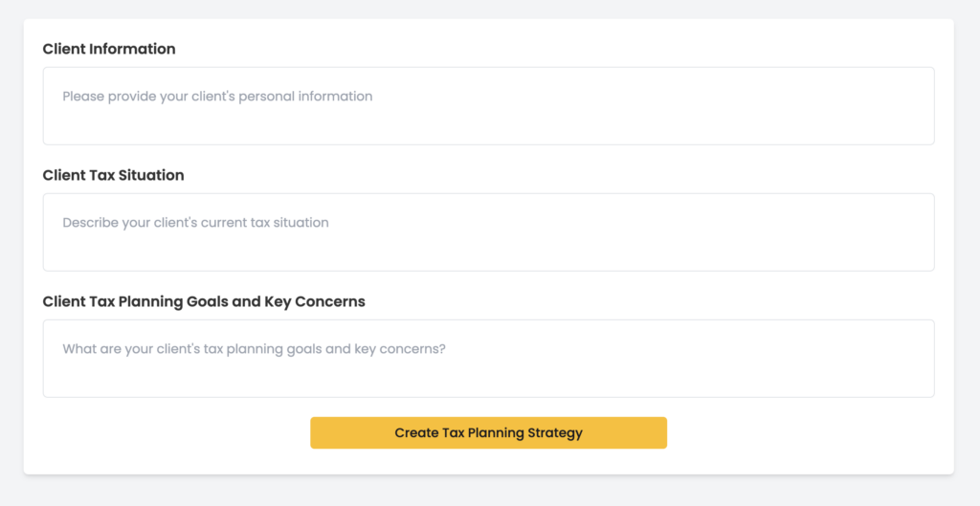This screenshot has width=980, height=506.
Task: Submit the form with the yellow button
Action: (488, 432)
